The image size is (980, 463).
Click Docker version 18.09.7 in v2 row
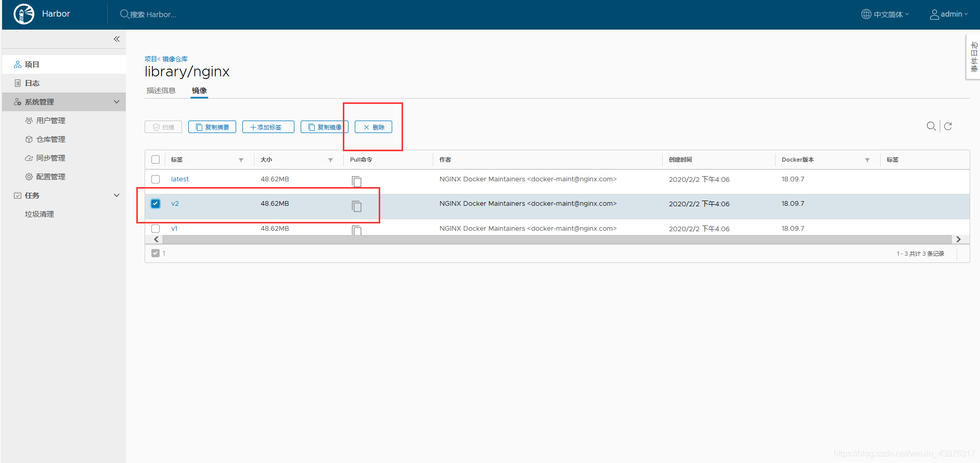pos(793,204)
